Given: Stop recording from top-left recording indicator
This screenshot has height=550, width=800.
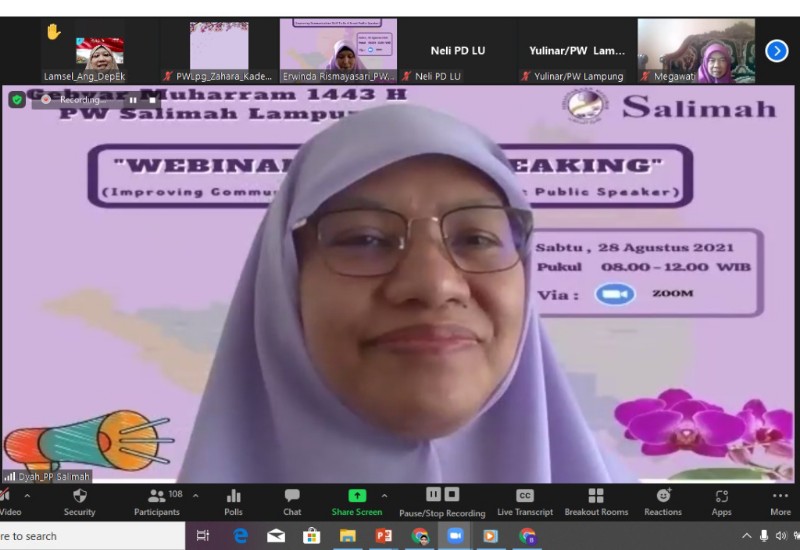Looking at the screenshot, I should (152, 100).
